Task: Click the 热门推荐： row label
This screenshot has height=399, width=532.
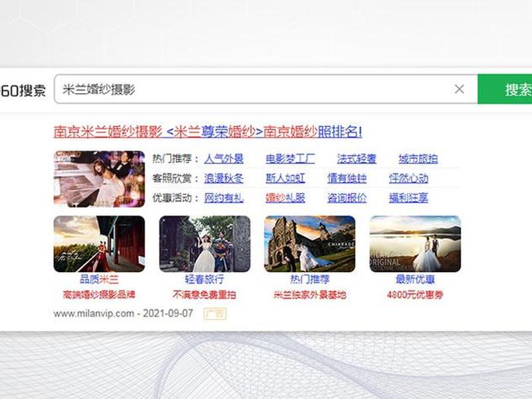Action: click(176, 158)
